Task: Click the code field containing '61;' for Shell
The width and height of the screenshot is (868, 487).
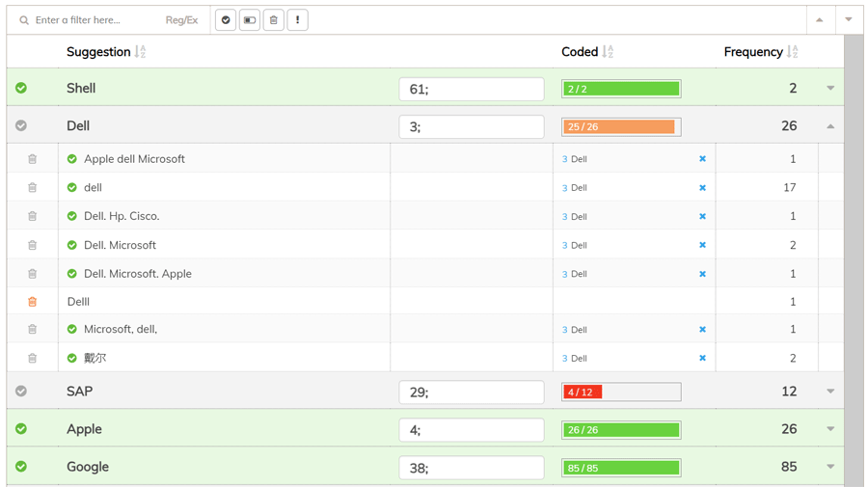Action: point(472,89)
